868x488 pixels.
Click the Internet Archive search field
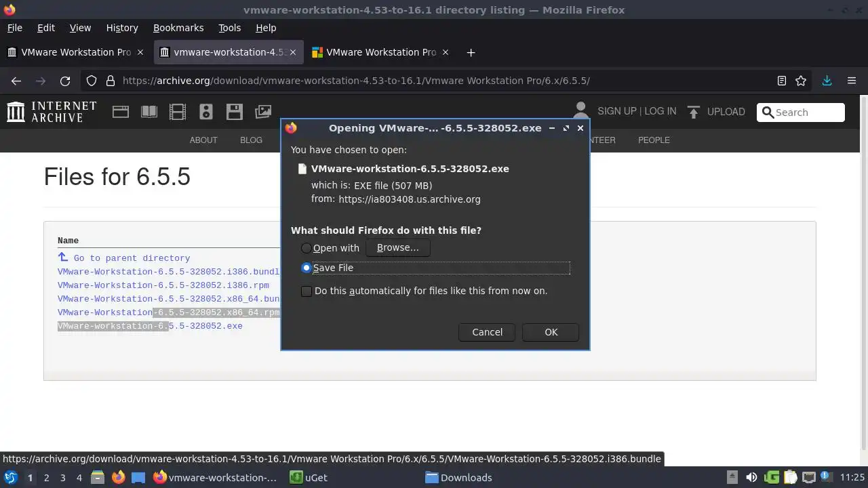[x=801, y=113]
